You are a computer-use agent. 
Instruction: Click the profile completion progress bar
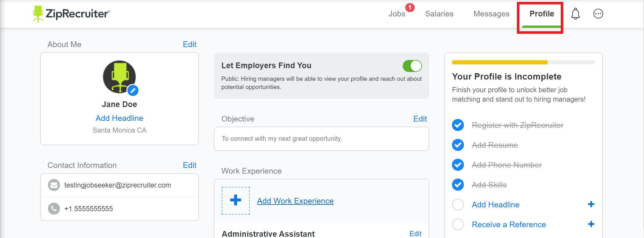click(523, 62)
